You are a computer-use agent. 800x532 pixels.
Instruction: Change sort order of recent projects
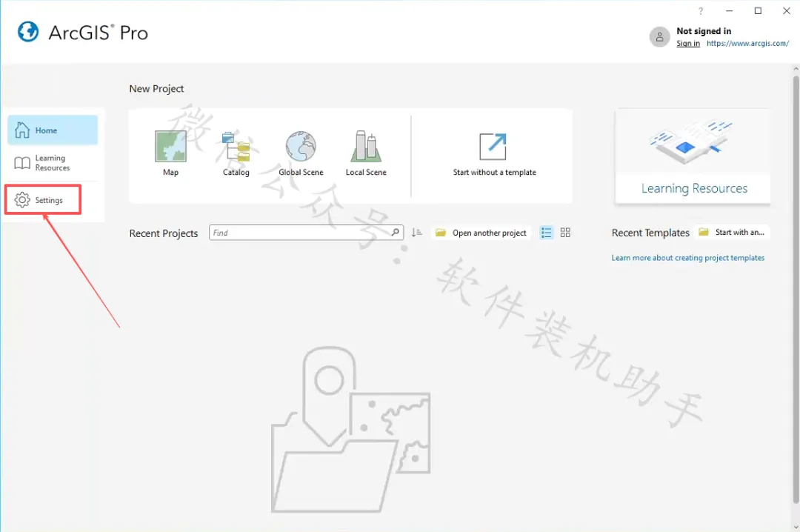(417, 233)
